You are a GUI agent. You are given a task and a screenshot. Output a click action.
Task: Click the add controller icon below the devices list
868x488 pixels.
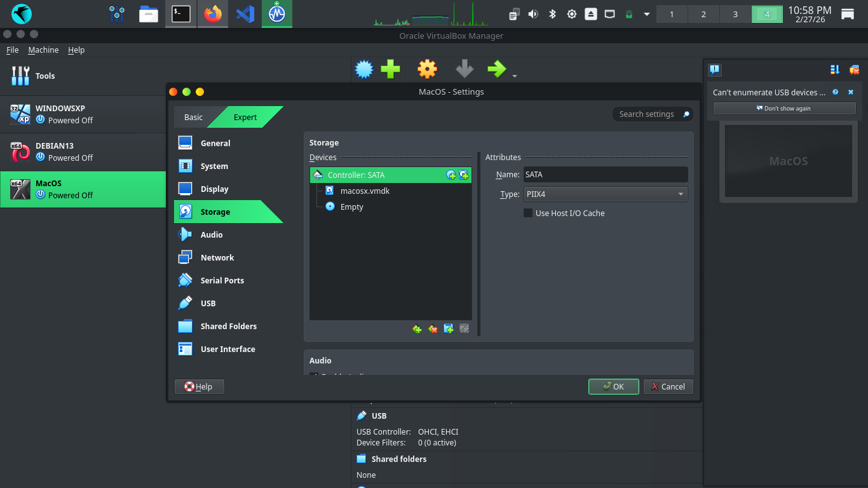click(x=417, y=329)
